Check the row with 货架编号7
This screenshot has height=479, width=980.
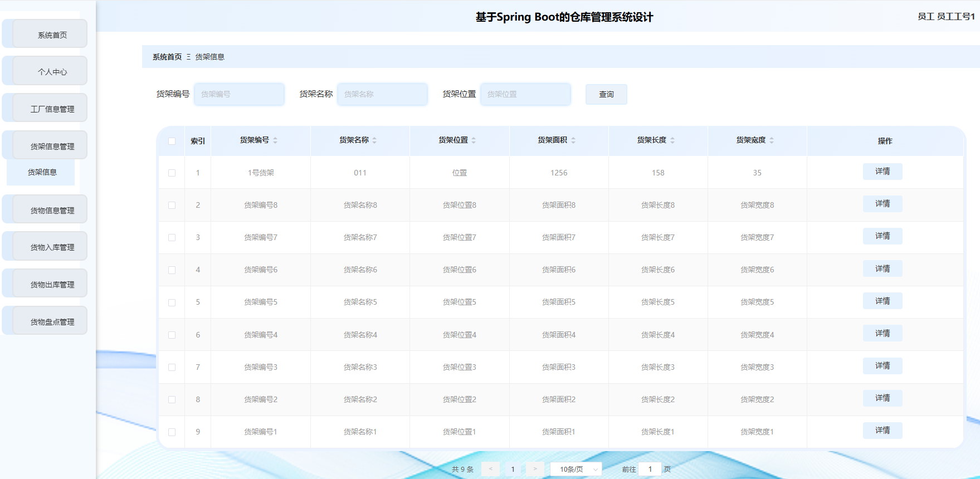[172, 237]
